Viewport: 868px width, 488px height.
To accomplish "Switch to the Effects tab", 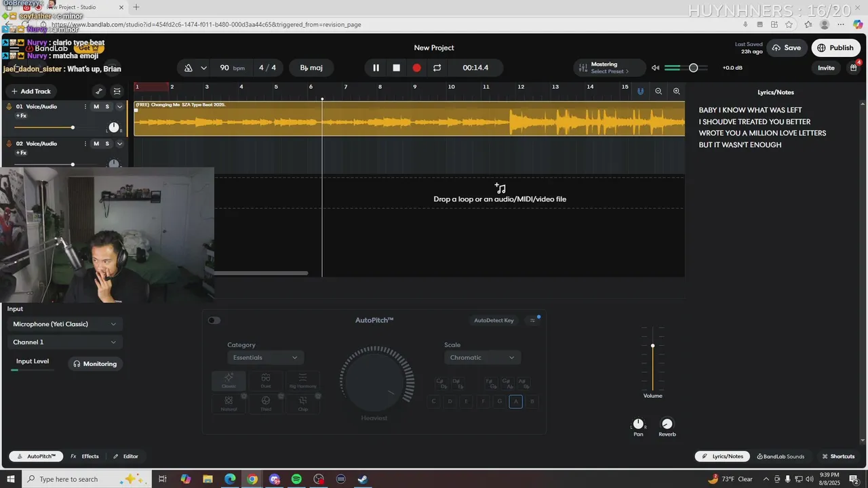I will [85, 456].
